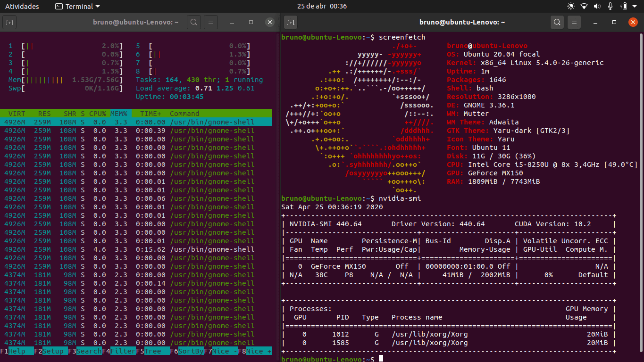This screenshot has height=362, width=644.
Task: Click F6 SortBy in htop footer
Action: (186, 351)
